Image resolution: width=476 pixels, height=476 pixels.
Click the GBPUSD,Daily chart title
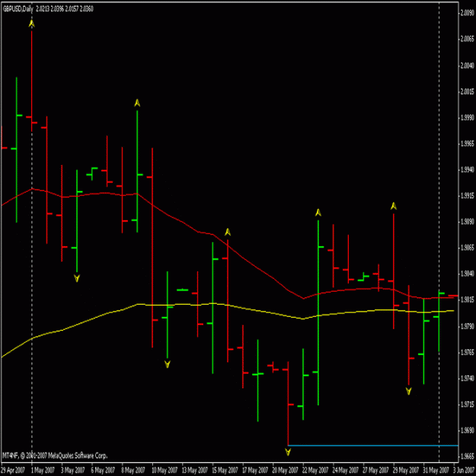pos(18,9)
